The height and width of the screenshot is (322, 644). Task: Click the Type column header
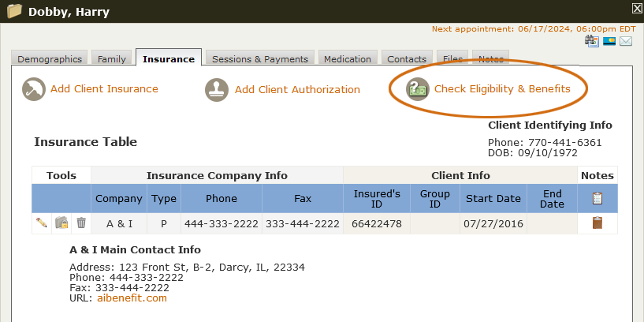tap(164, 199)
